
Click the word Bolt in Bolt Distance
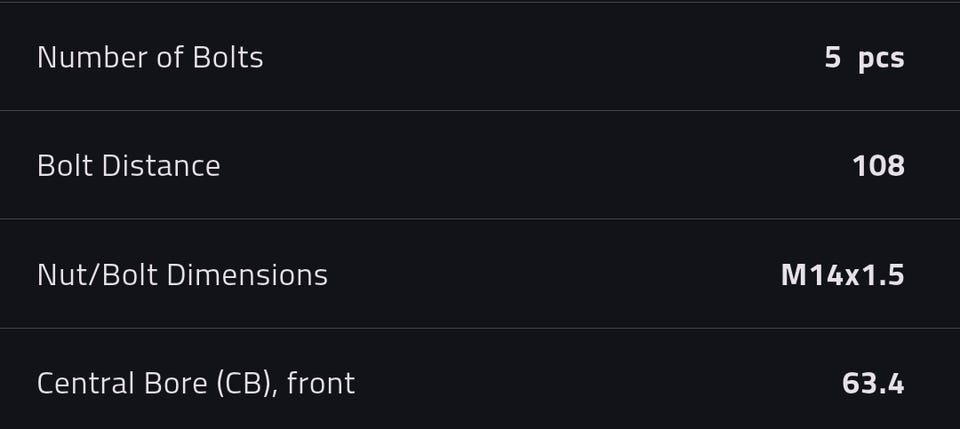click(63, 165)
